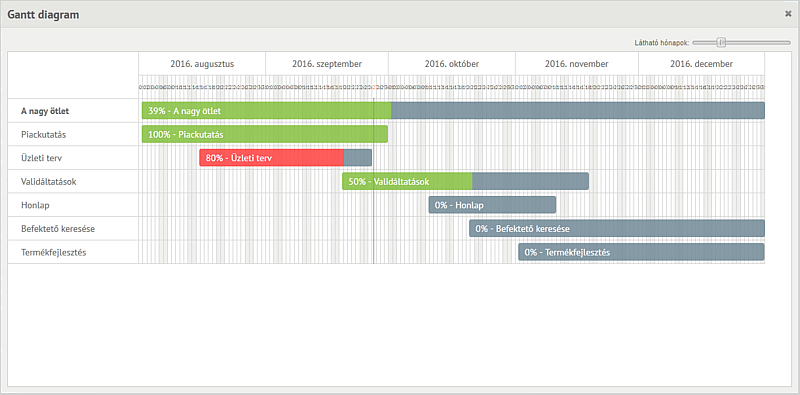Image resolution: width=800 pixels, height=395 pixels.
Task: Click the Üzleti terv row label
Action: tap(41, 158)
